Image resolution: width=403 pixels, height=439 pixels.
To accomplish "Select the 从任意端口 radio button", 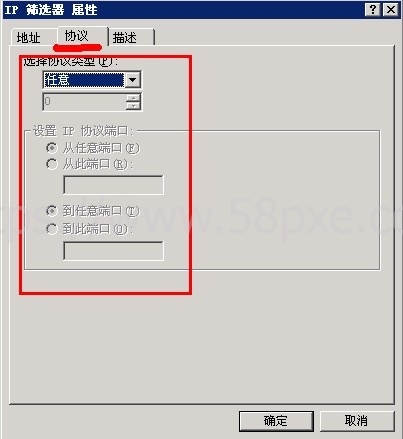I will point(52,147).
